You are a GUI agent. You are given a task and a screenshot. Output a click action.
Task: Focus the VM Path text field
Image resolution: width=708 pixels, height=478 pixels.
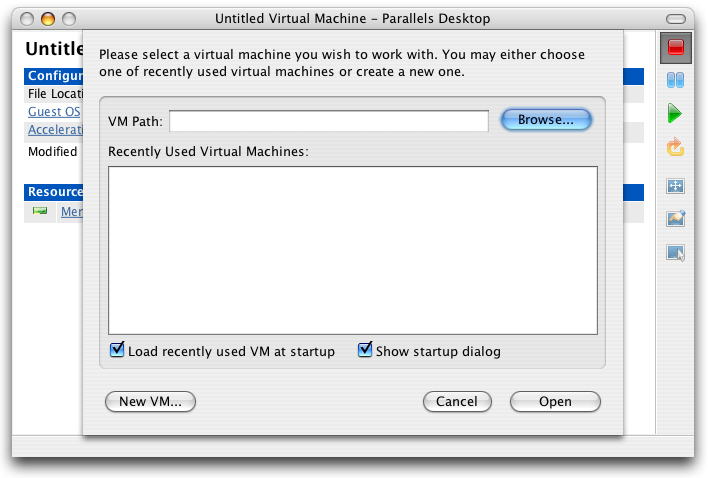329,121
